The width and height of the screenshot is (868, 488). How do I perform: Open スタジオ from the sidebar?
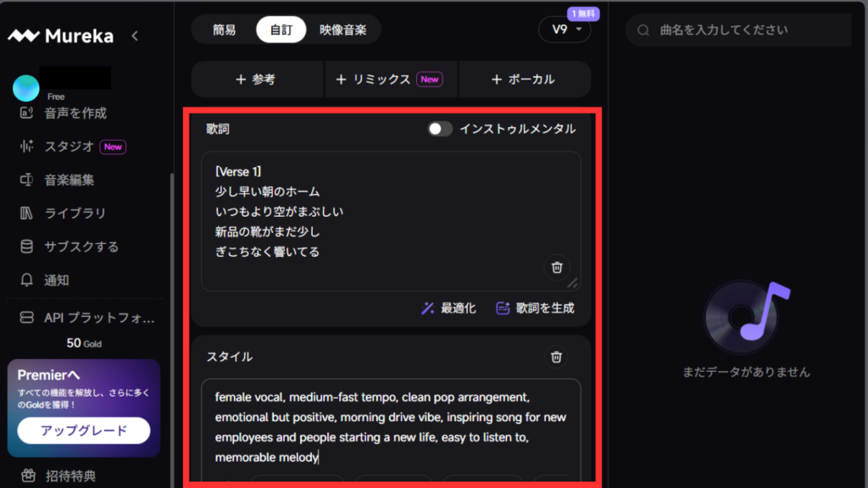70,147
